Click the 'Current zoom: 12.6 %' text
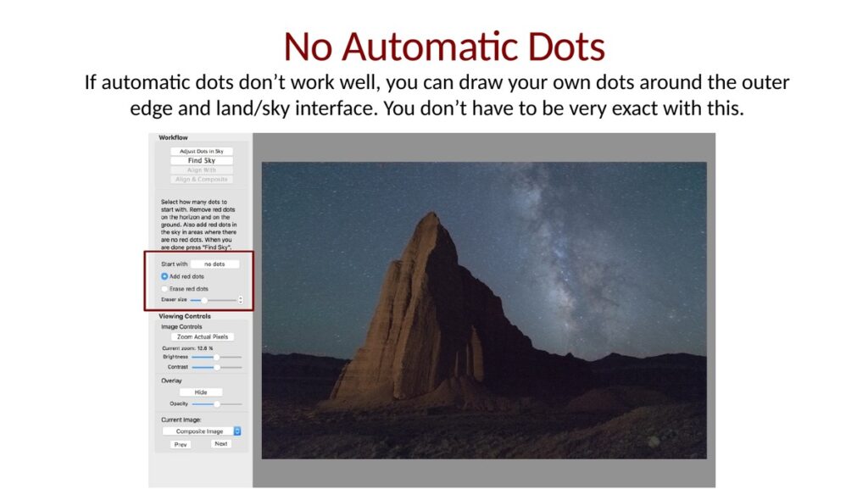This screenshot has height=489, width=868. click(x=187, y=348)
